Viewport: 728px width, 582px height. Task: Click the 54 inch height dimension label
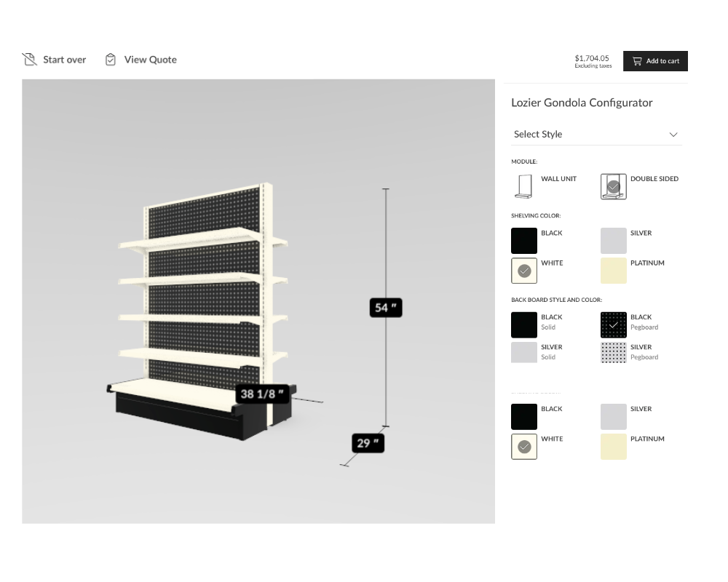point(385,308)
